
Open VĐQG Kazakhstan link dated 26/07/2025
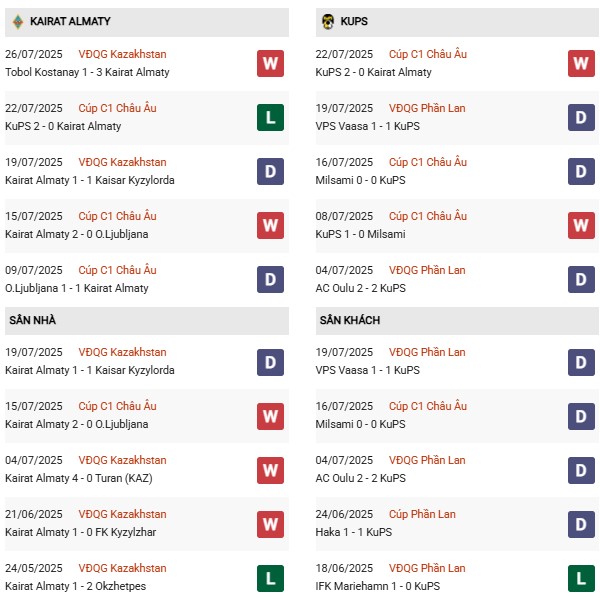tap(122, 54)
